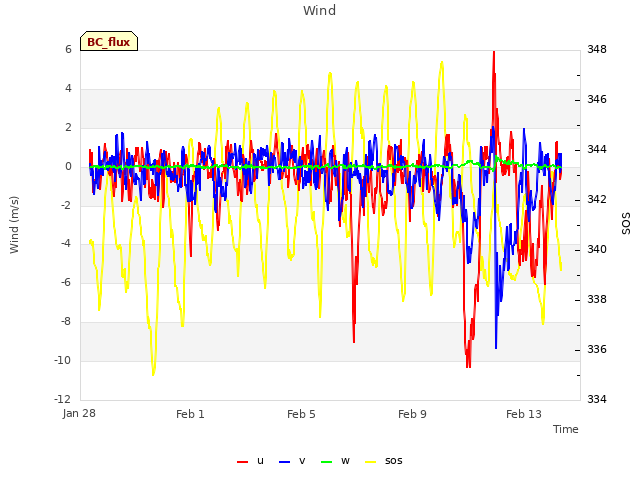Click the green w legend swatch

pos(327,462)
